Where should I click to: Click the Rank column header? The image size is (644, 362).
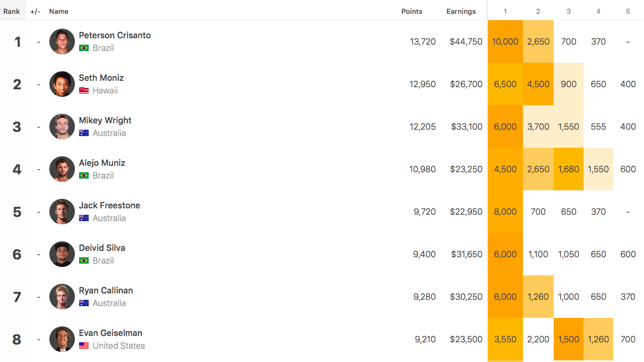coord(12,11)
